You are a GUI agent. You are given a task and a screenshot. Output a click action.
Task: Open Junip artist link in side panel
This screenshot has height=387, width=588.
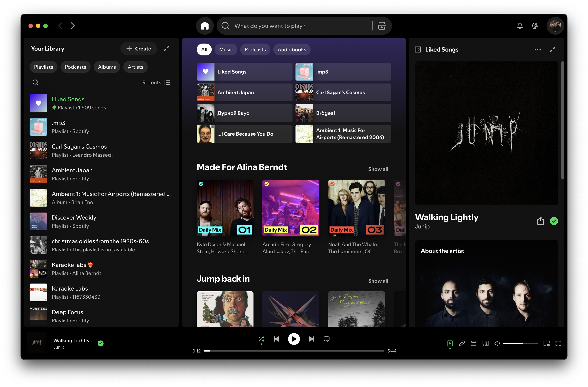(422, 227)
